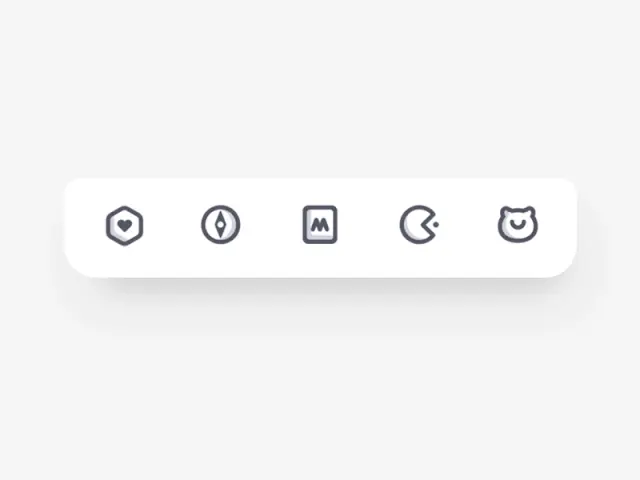640x480 pixels.
Task: Switch to the bear face tab
Action: tap(518, 224)
